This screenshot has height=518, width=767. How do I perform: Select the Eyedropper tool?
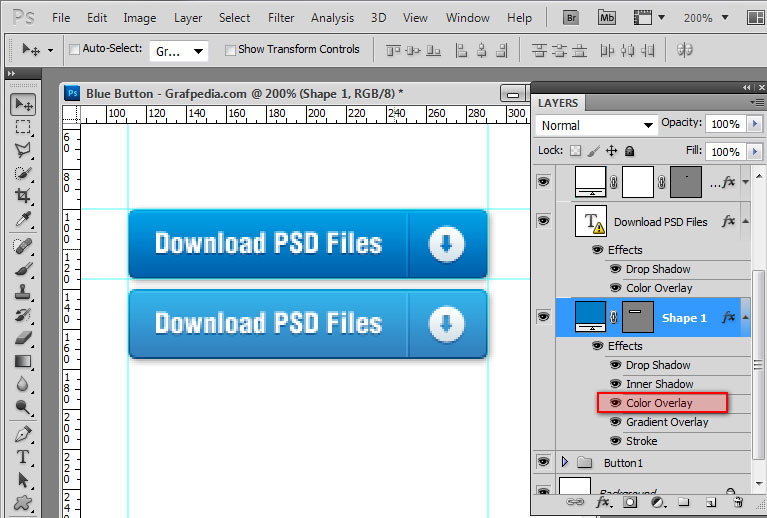[x=23, y=219]
